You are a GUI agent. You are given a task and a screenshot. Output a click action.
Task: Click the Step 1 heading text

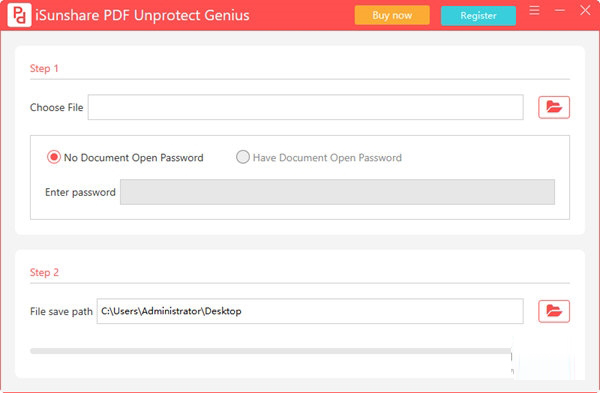click(44, 68)
